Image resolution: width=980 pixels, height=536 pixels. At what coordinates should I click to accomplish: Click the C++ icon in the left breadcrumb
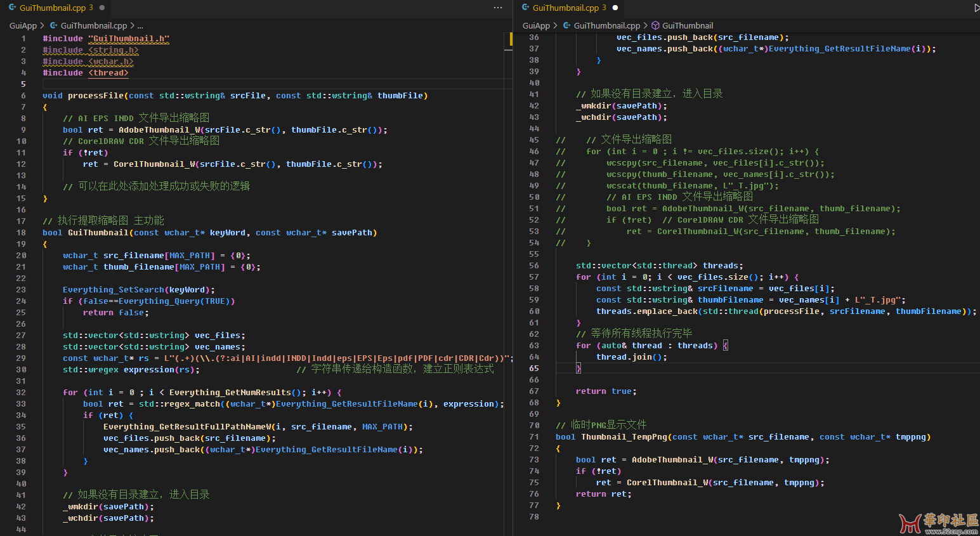(x=54, y=25)
